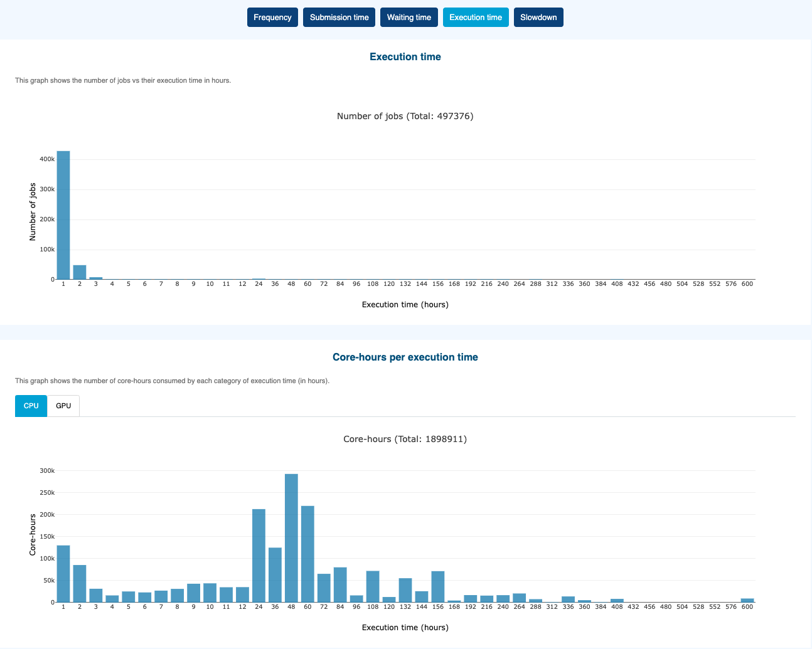Click the active Execution time button
Screen dimensions: 812x649
tap(475, 18)
